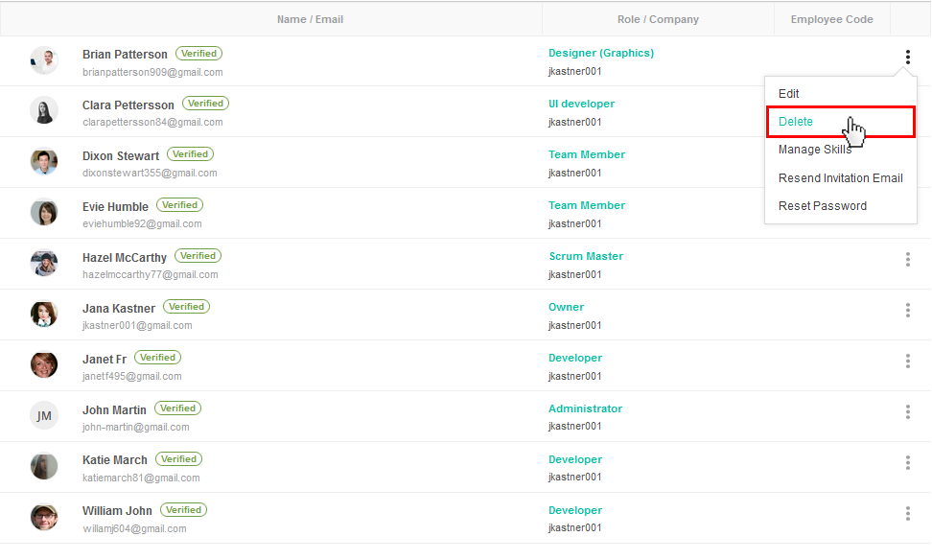The width and height of the screenshot is (932, 560).
Task: Open Janet Fr's three-dot options menu
Action: pos(908,361)
